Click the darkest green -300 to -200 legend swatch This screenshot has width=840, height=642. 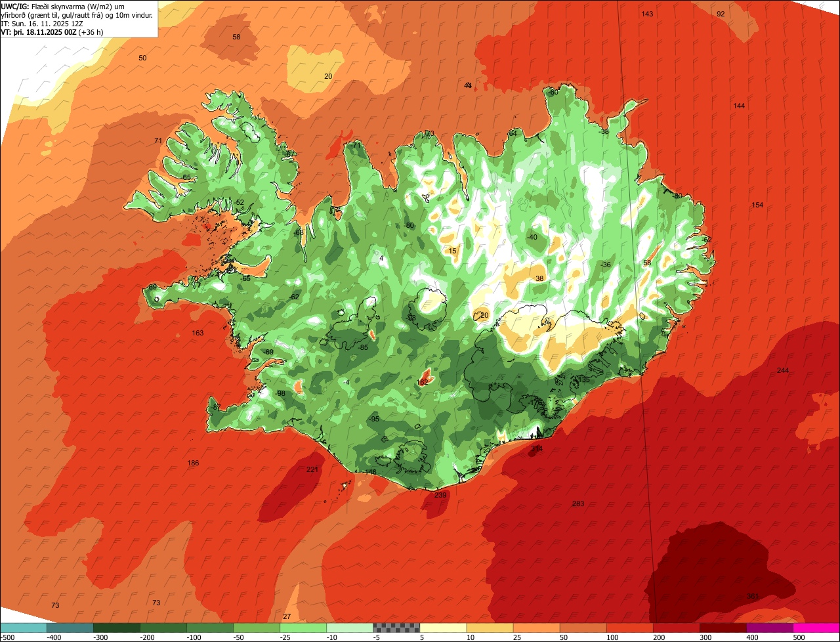pyautogui.click(x=117, y=628)
